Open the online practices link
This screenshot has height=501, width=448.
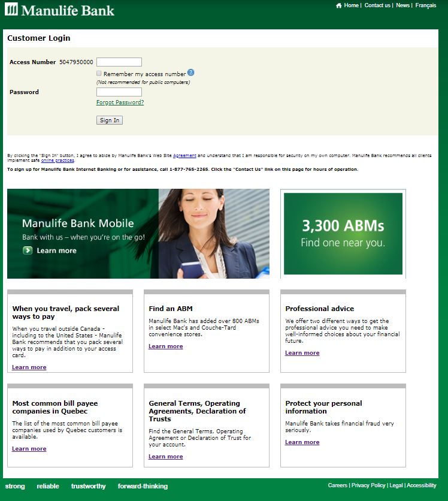pos(57,161)
